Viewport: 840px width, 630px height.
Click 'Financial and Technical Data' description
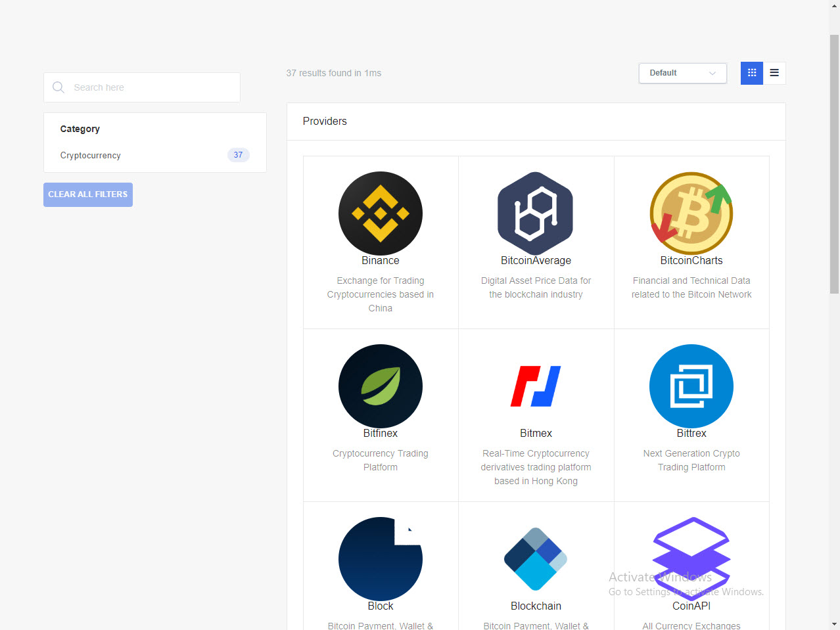click(691, 288)
